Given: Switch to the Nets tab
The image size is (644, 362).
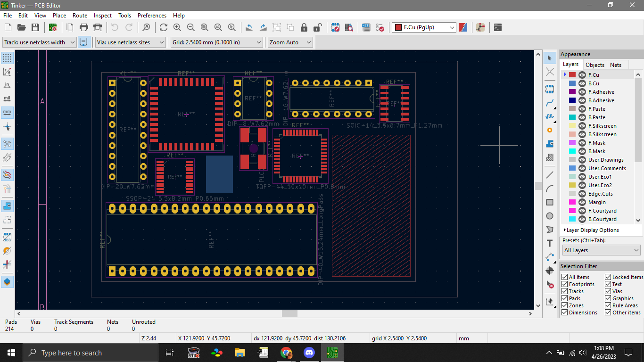Looking at the screenshot, I should click(x=615, y=65).
